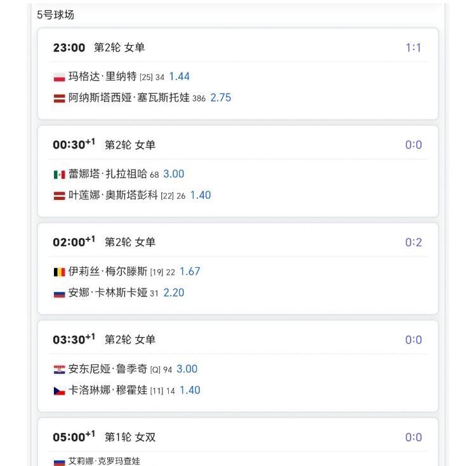Select the 1.44 odds for 里纳特
Screen dimensions: 476x466
[x=179, y=77]
